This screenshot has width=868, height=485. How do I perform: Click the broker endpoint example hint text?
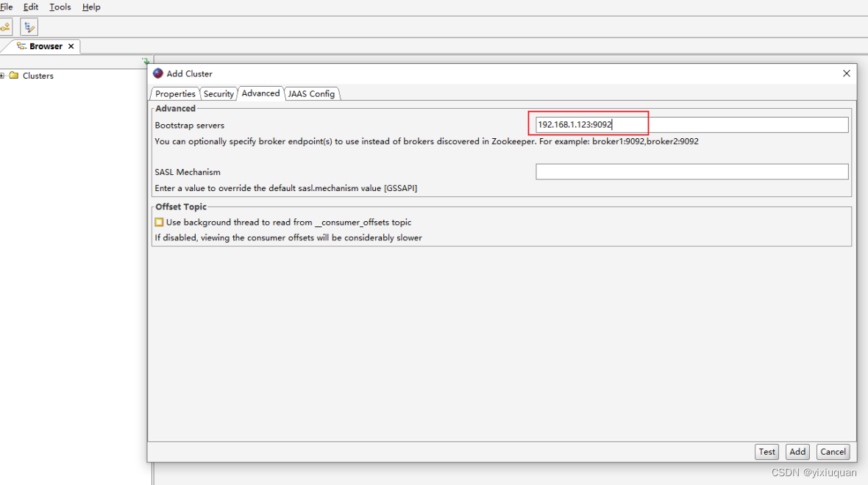[426, 142]
